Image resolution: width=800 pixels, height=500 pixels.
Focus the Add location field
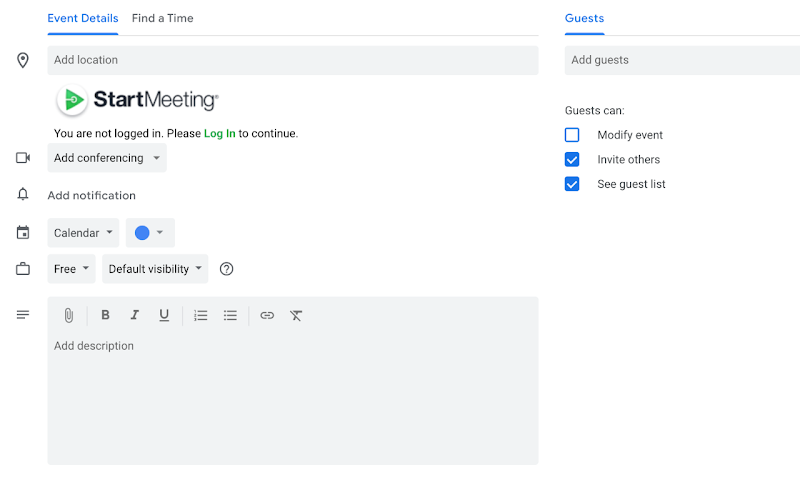click(293, 60)
